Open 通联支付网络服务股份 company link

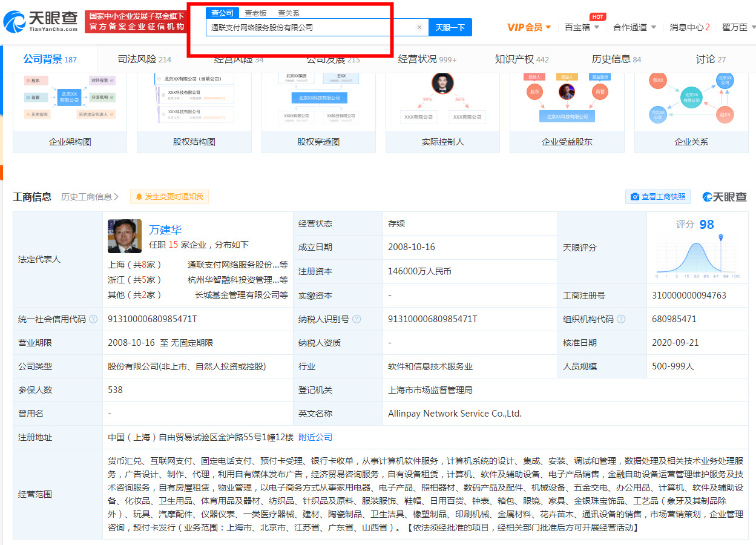pos(237,265)
